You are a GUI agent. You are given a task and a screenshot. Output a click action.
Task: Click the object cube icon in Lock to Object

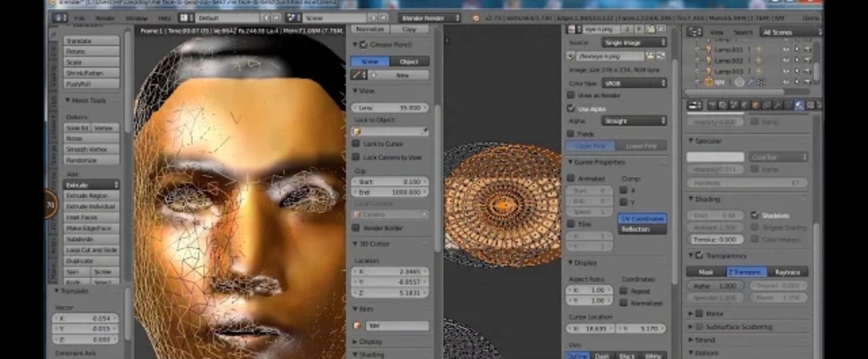click(x=357, y=131)
